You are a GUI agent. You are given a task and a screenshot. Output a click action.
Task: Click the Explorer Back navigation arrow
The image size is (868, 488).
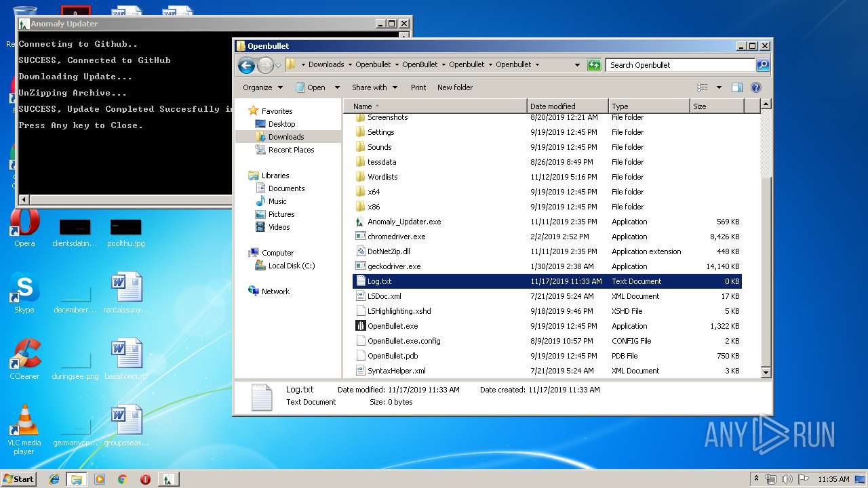246,65
